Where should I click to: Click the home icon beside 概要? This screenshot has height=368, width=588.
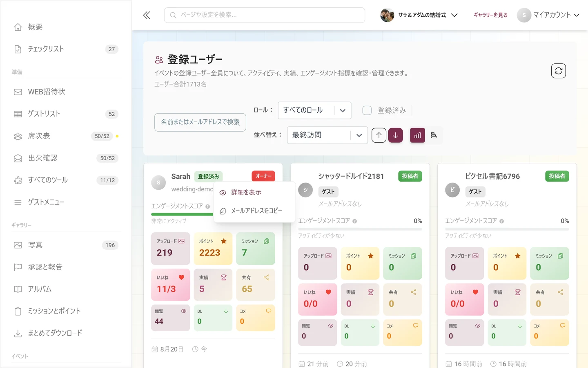(18, 27)
